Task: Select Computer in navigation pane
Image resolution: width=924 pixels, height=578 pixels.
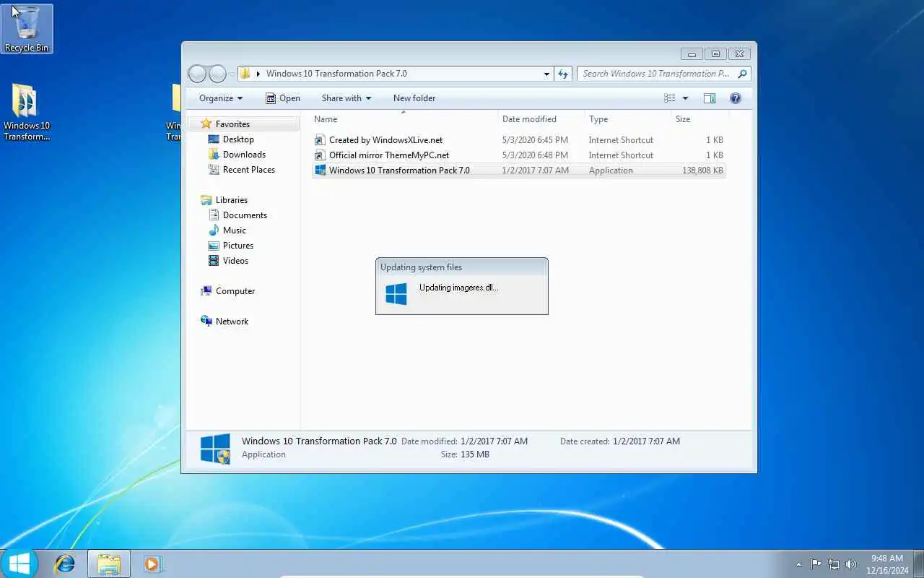Action: click(x=228, y=291)
